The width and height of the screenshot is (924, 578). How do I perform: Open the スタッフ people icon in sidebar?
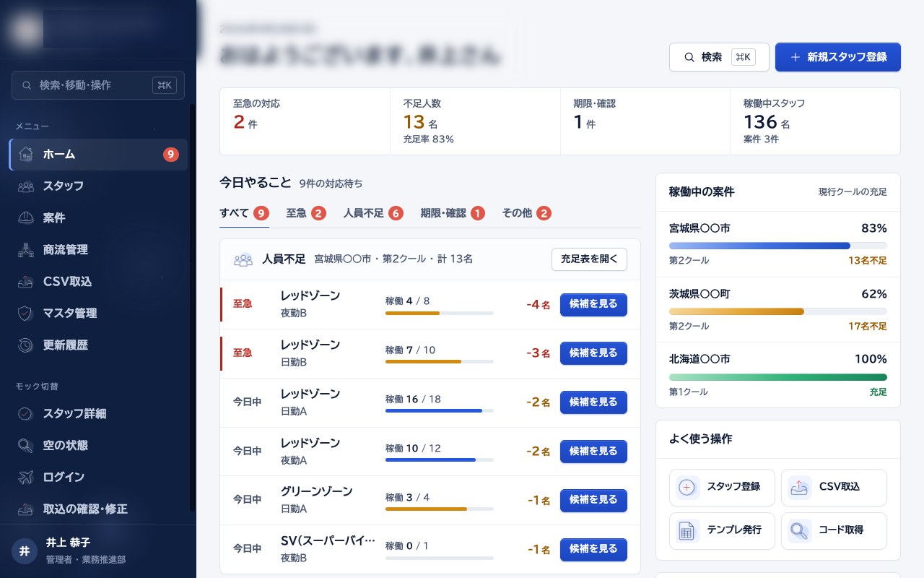coord(26,186)
